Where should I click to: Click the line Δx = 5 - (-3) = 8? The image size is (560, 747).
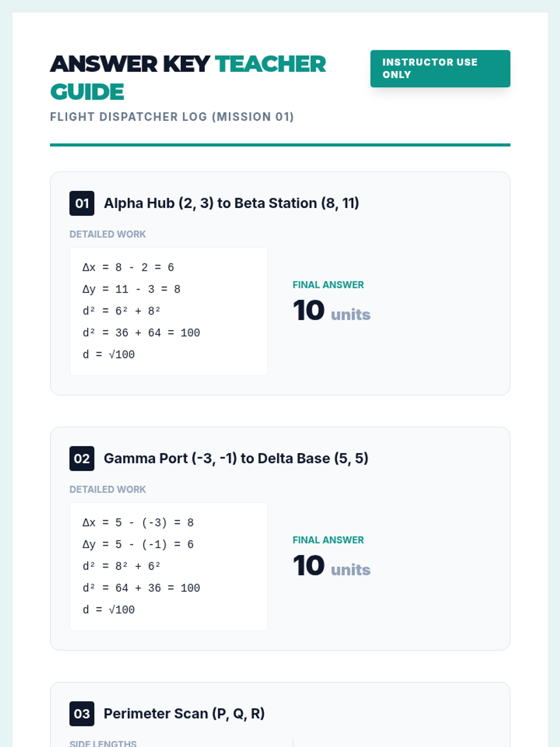138,522
